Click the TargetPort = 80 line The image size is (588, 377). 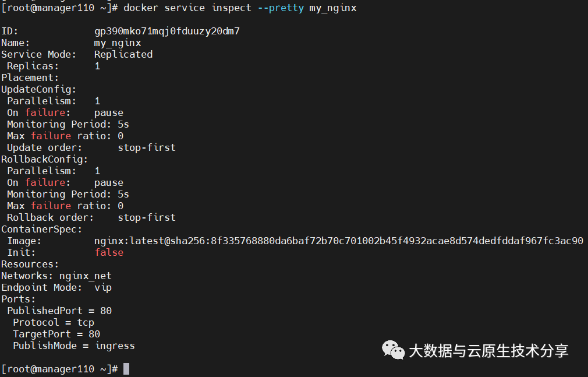pos(56,334)
